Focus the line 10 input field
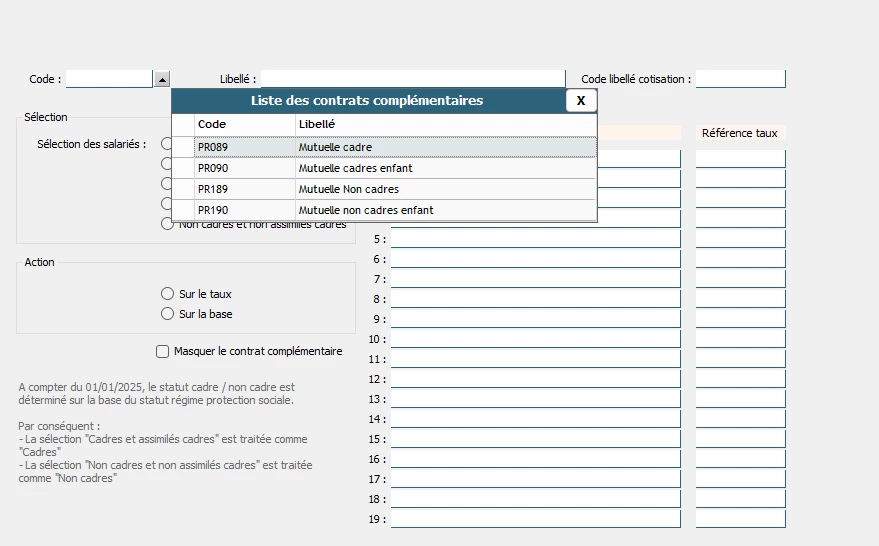Screen dimensions: 879x546 (535, 339)
